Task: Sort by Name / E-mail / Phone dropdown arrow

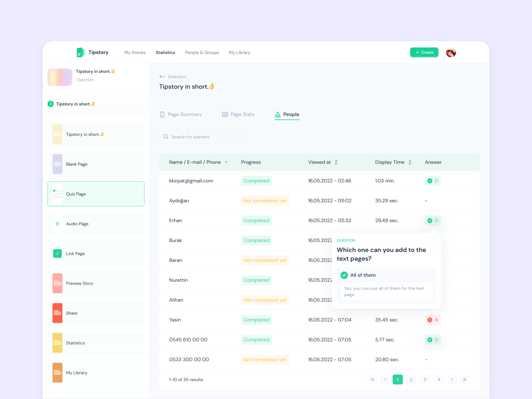Action: (226, 162)
